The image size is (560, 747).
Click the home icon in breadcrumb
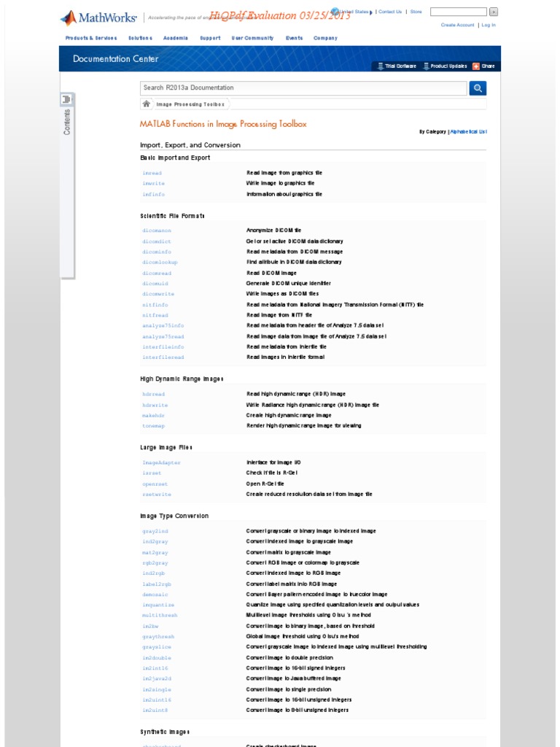147,104
